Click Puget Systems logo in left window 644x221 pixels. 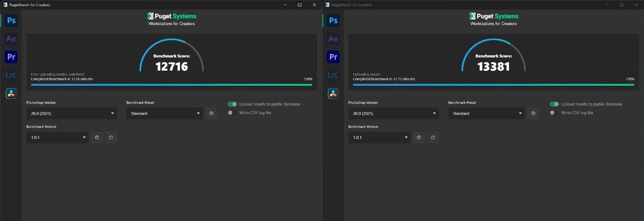172,17
